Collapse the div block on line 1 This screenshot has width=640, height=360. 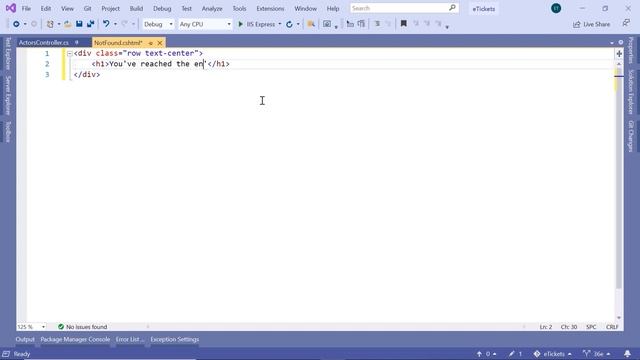tap(69, 53)
